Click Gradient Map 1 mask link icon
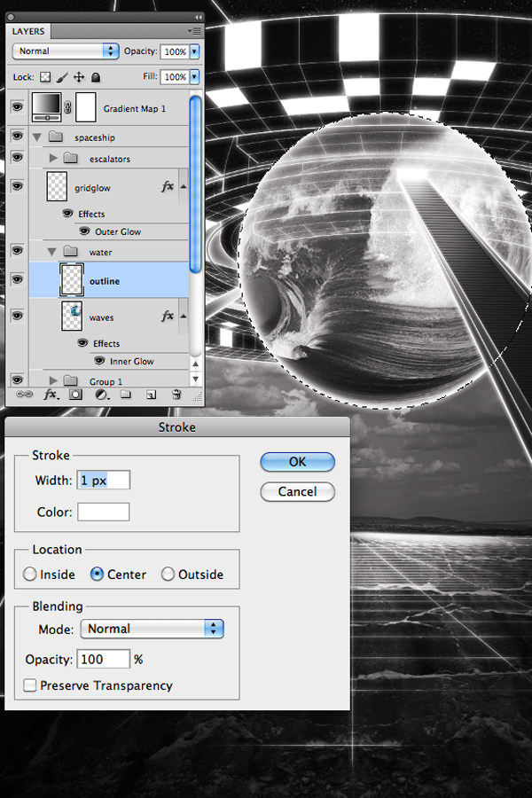This screenshot has width=532, height=798. 68,107
